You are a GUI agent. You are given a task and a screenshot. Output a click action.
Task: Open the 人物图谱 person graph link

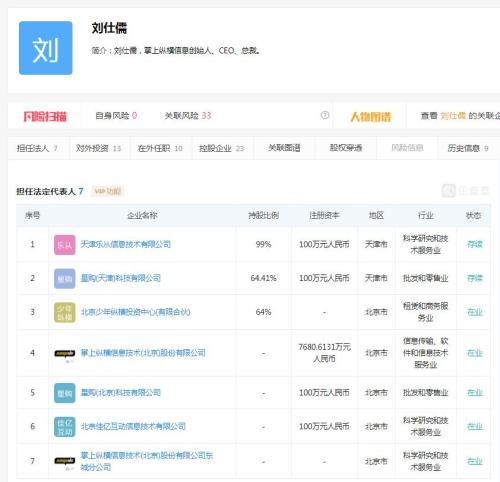pos(370,117)
